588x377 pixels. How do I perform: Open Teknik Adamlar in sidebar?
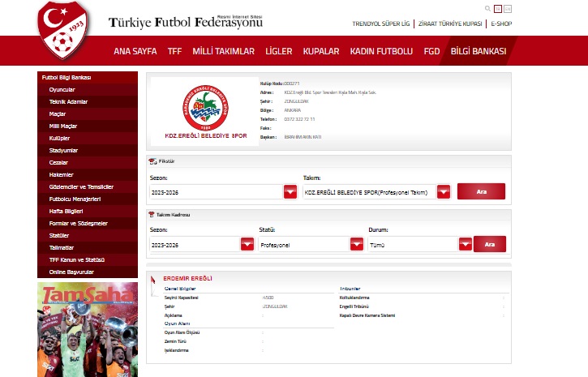click(88, 101)
